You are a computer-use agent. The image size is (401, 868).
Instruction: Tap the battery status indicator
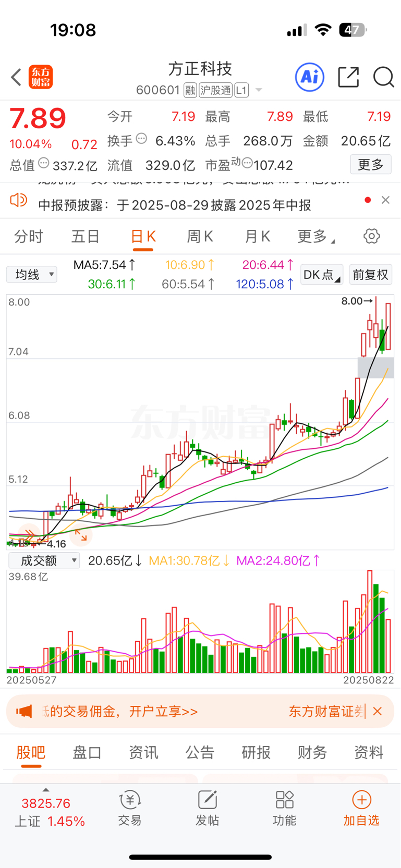tap(353, 30)
